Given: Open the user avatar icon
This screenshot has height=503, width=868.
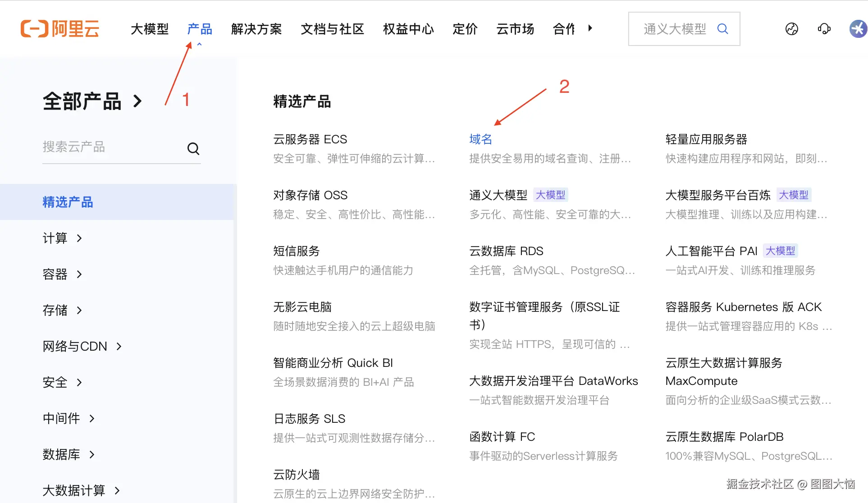Looking at the screenshot, I should [x=858, y=28].
